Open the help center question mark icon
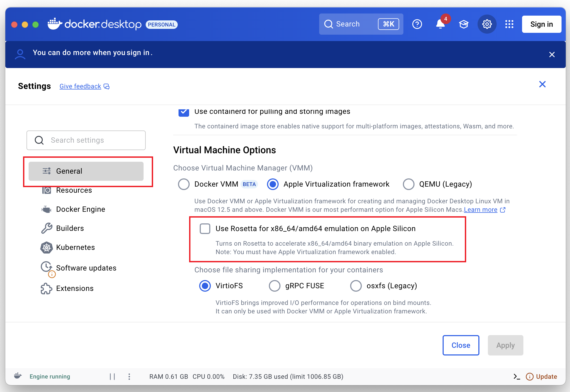The width and height of the screenshot is (570, 392). (x=417, y=24)
